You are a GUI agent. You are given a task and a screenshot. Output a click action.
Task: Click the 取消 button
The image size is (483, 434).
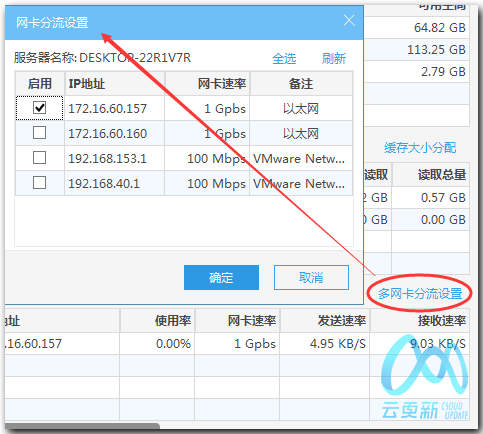pos(311,277)
